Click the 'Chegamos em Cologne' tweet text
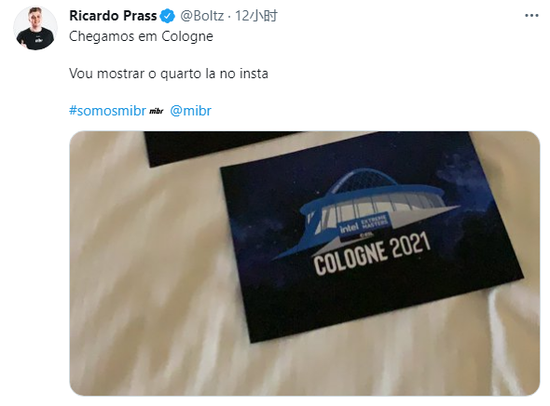The image size is (550, 406). click(x=141, y=36)
